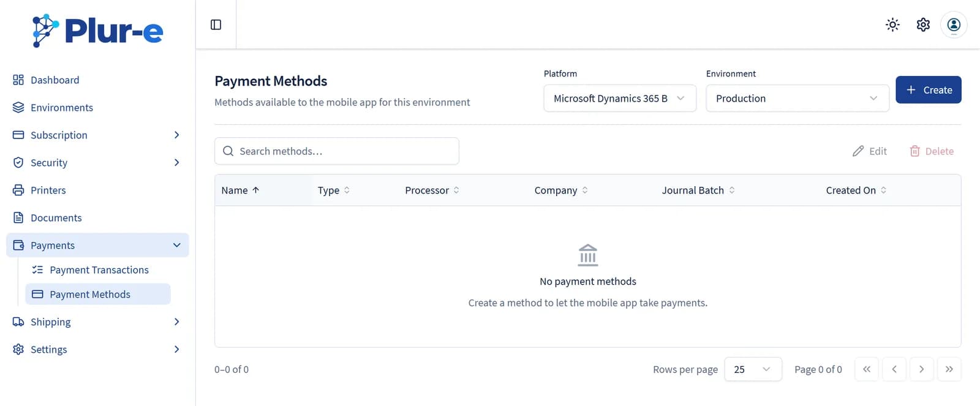Click the bank icon in empty state

tap(588, 255)
